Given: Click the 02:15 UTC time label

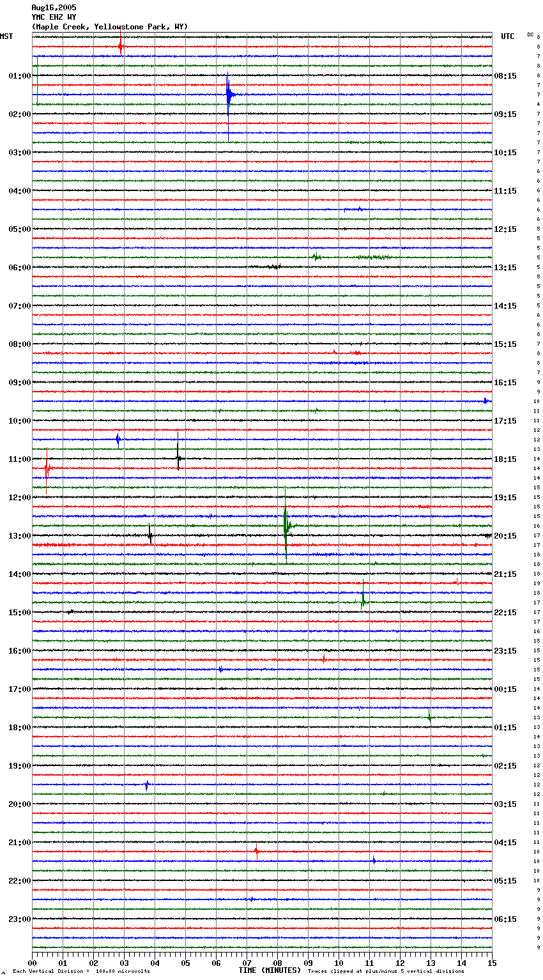Looking at the screenshot, I should [x=505, y=766].
